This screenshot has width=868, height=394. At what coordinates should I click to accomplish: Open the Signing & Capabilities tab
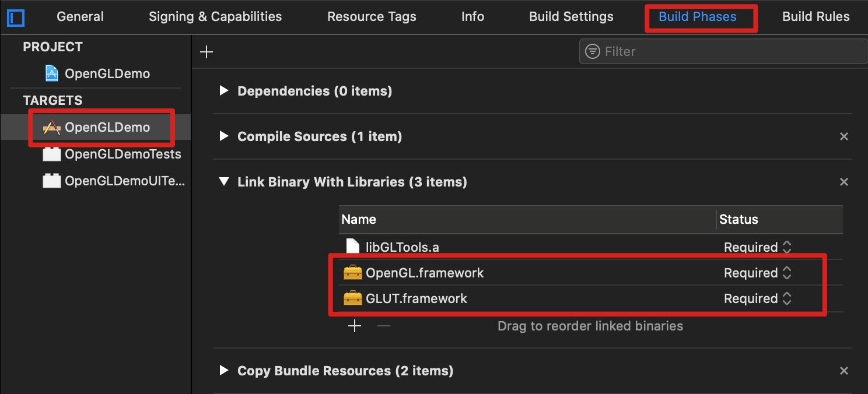(215, 17)
